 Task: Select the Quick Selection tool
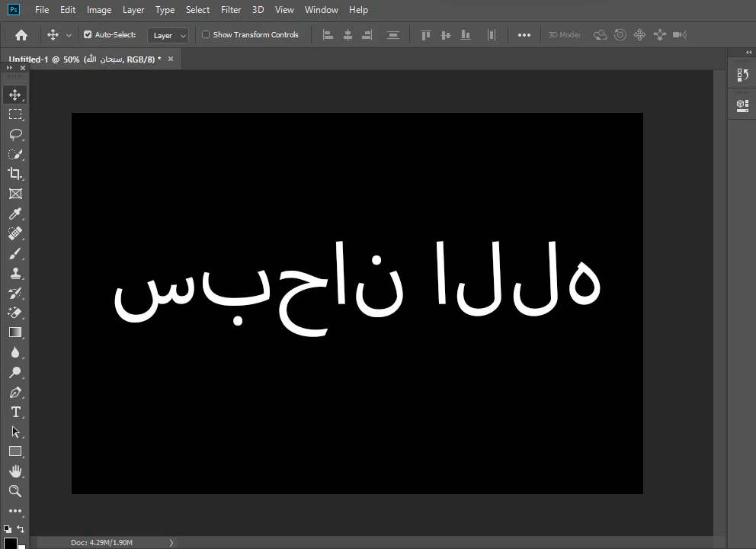point(15,154)
